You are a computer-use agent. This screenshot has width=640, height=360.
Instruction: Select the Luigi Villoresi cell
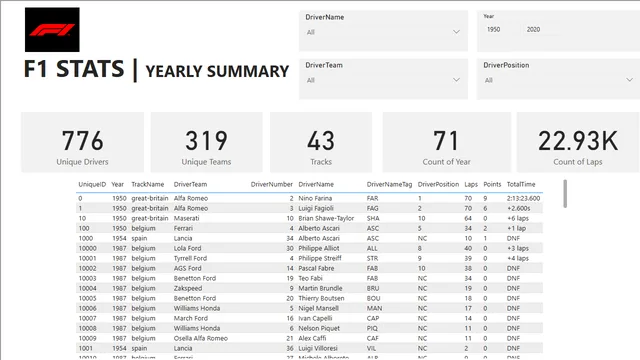point(318,348)
